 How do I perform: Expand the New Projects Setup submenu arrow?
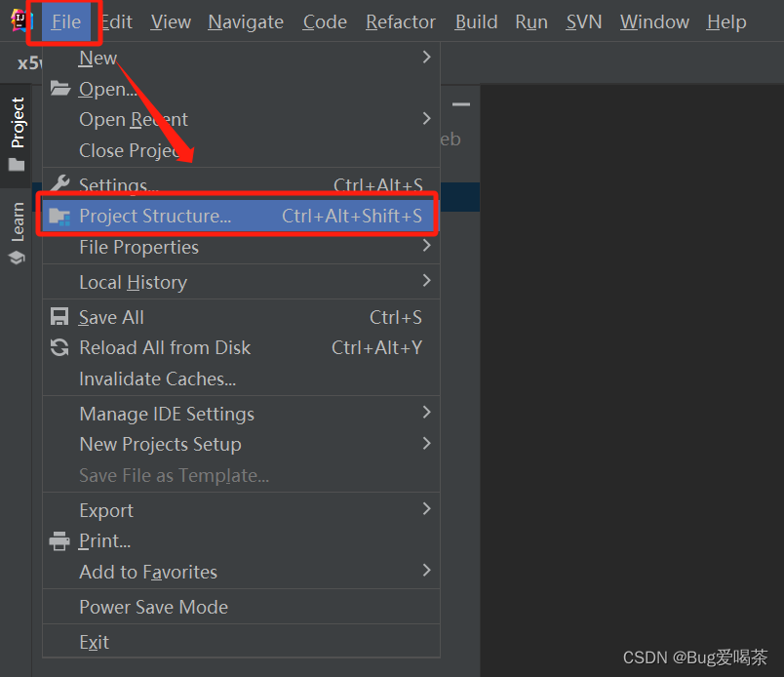(426, 443)
